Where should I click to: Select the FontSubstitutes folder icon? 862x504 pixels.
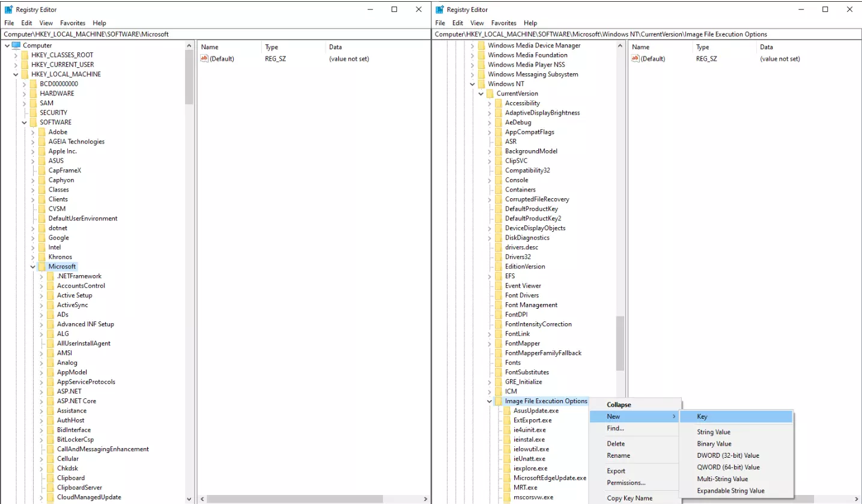[498, 372]
